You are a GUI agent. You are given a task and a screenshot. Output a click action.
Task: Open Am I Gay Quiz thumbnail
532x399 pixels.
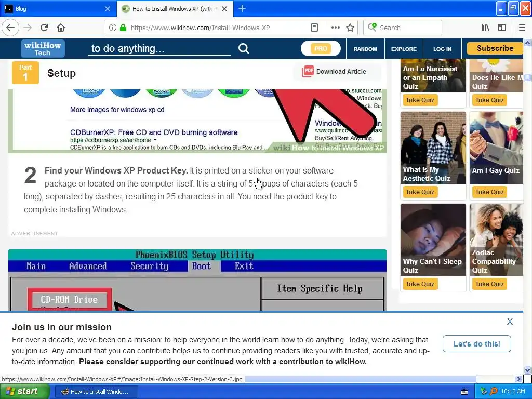496,148
